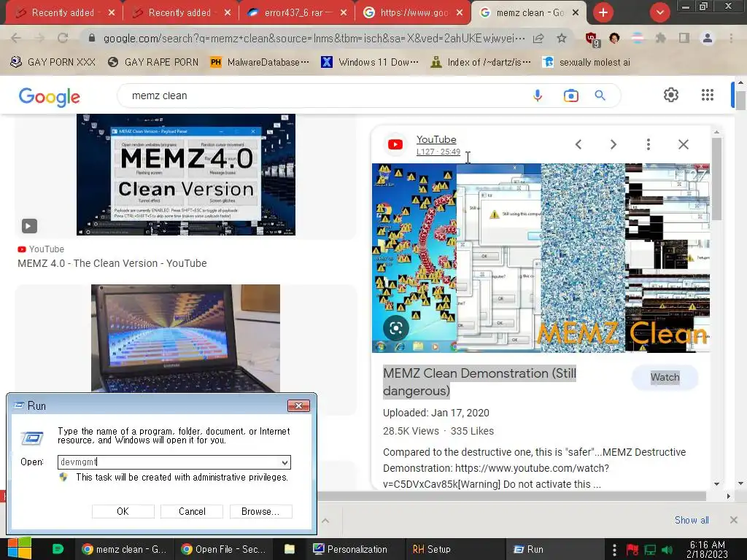Click the green app icon in taskbar

click(58, 549)
